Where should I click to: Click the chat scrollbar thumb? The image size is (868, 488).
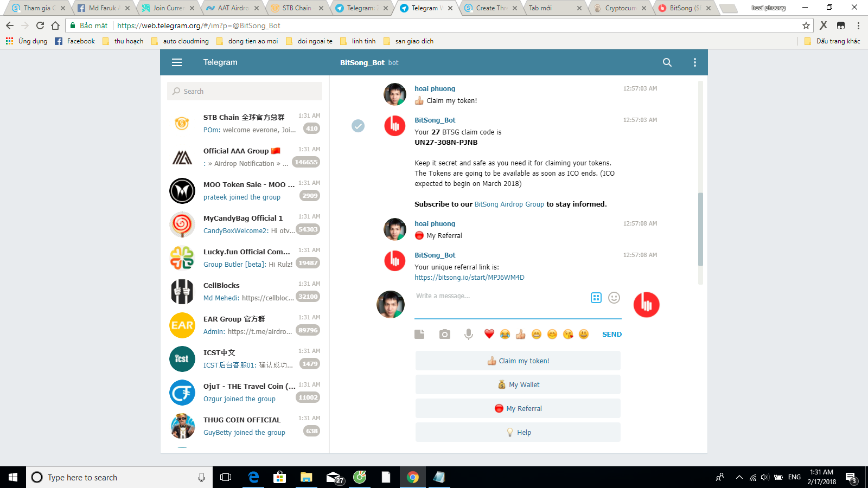pos(700,229)
